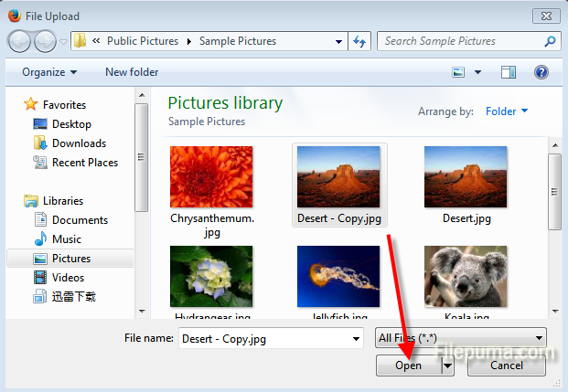Click the Favorites star icon
The width and height of the screenshot is (568, 392).
31,104
